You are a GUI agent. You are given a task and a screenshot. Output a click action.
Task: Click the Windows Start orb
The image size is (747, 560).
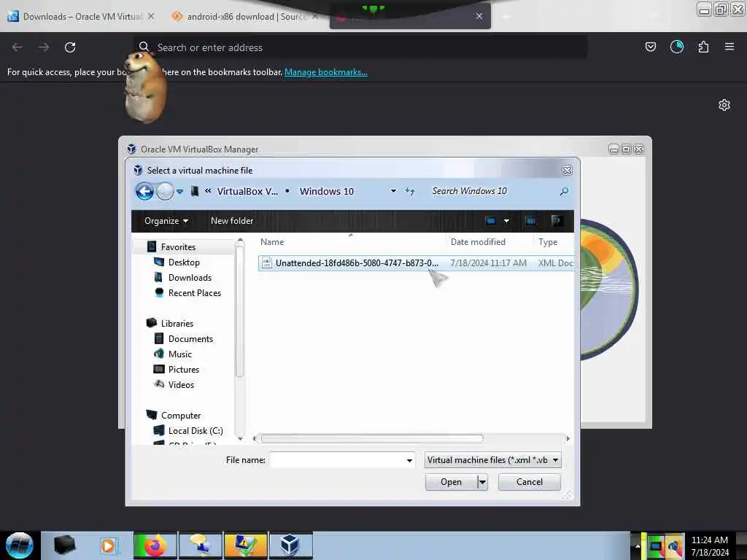[x=20, y=545]
